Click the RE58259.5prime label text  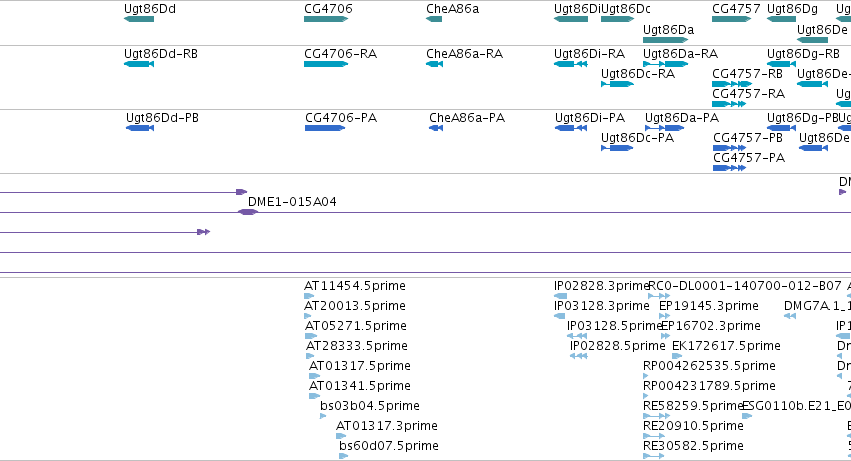(x=693, y=406)
